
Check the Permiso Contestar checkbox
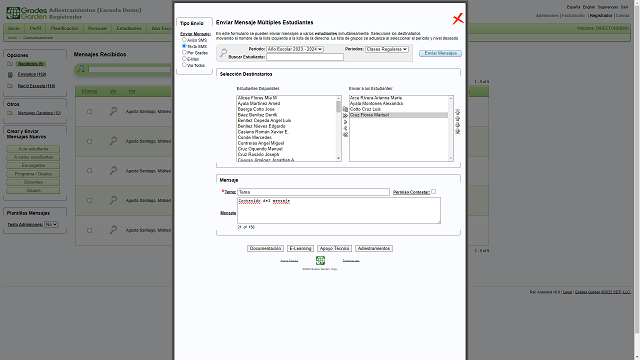(433, 191)
